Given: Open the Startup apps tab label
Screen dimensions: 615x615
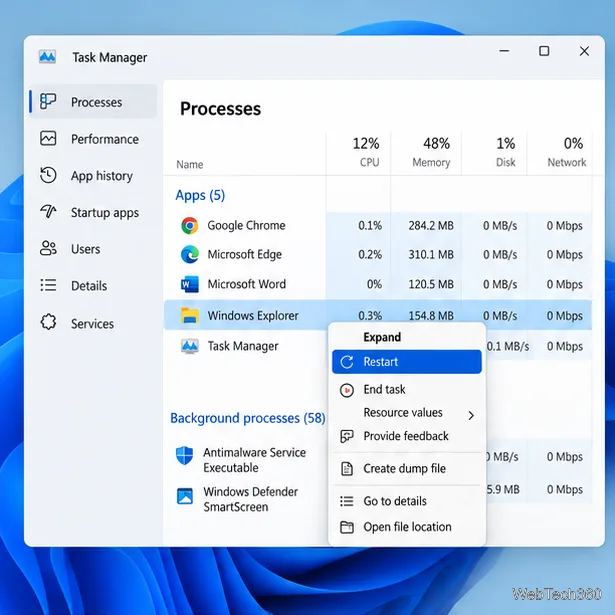Looking at the screenshot, I should (x=105, y=213).
